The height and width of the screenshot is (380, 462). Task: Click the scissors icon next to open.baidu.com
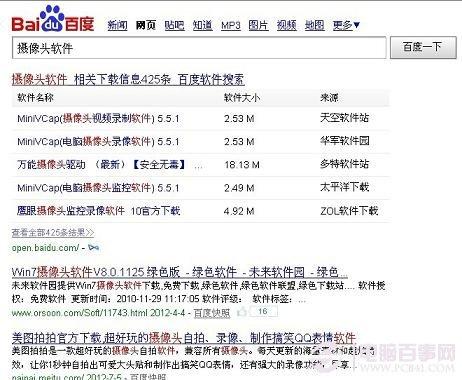(94, 248)
